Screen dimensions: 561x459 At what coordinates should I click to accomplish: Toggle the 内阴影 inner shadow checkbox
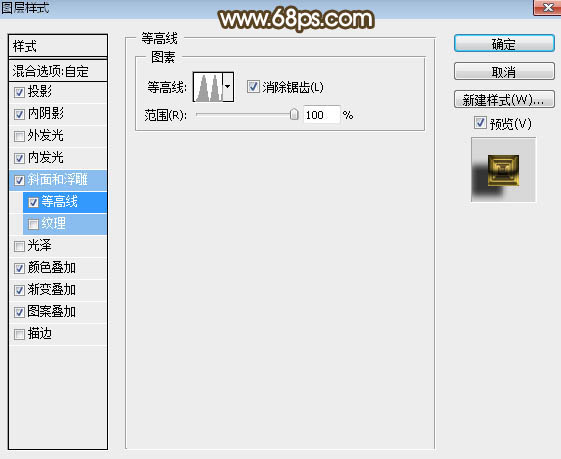[x=19, y=114]
